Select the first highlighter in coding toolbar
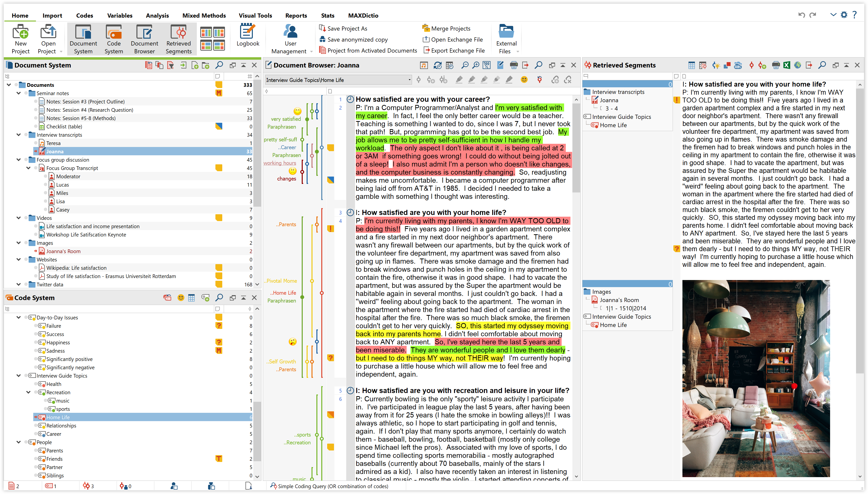The image size is (868, 494). point(459,80)
